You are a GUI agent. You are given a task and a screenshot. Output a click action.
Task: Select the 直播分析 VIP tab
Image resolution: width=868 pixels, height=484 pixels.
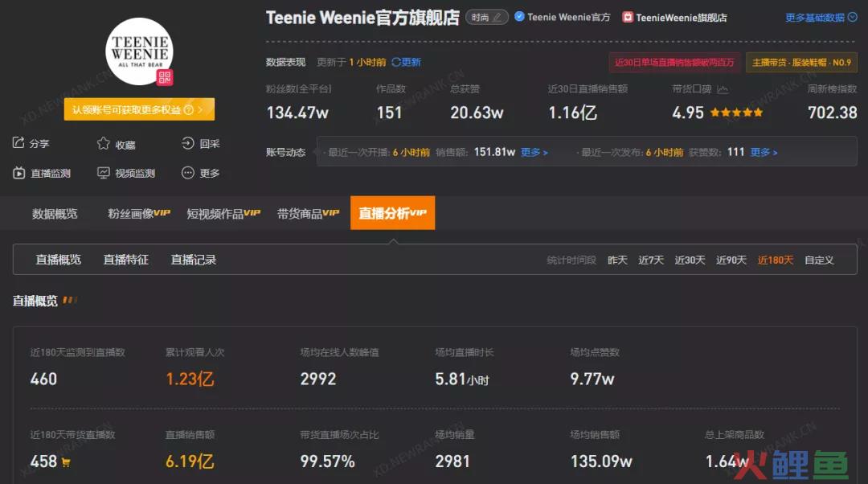392,212
